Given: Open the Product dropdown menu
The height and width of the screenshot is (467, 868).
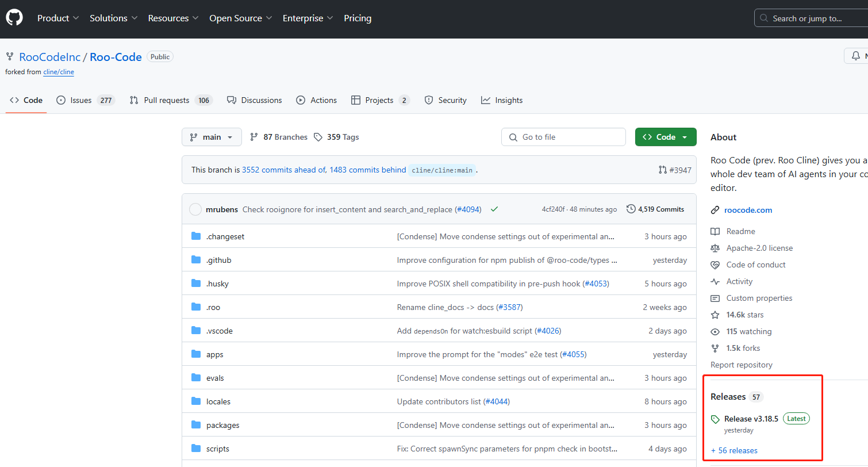Looking at the screenshot, I should click(x=58, y=18).
